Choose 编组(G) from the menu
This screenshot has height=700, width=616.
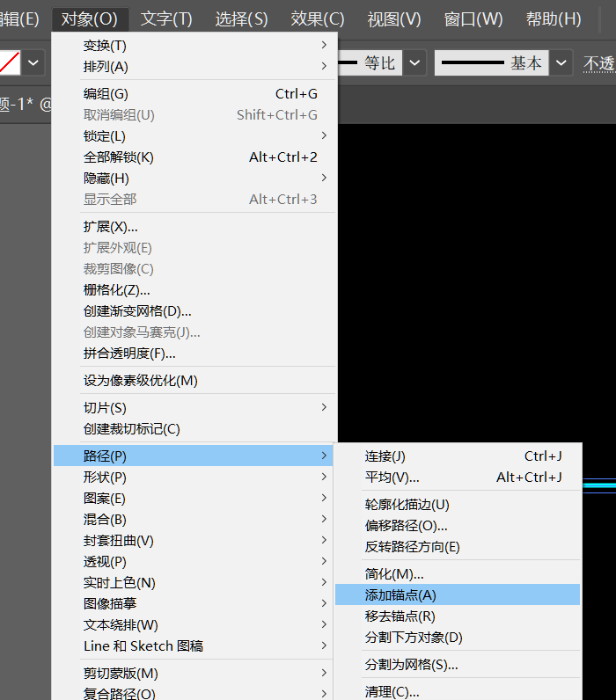coord(194,94)
